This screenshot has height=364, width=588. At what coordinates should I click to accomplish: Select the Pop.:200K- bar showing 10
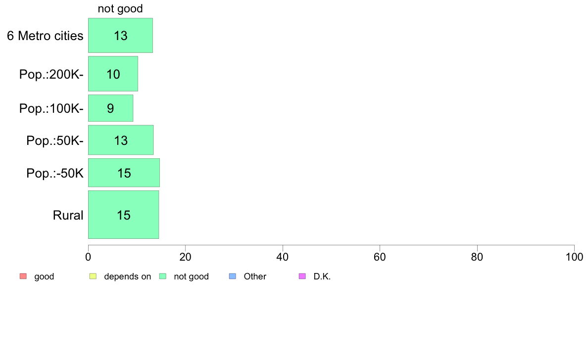pos(113,74)
